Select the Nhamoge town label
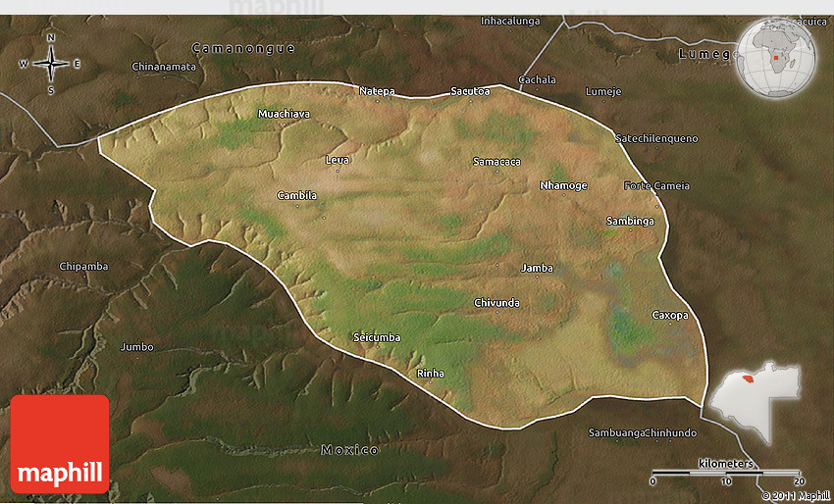 [563, 185]
